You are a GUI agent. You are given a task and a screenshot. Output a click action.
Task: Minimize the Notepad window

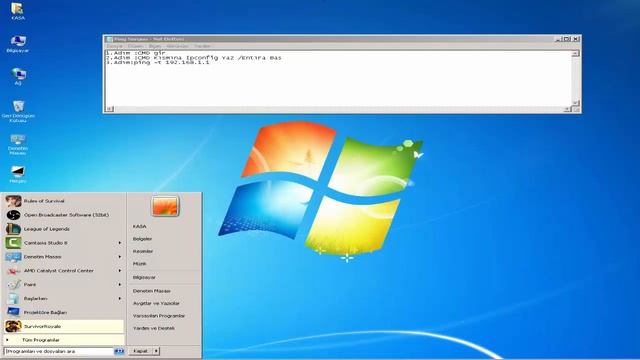(x=558, y=39)
